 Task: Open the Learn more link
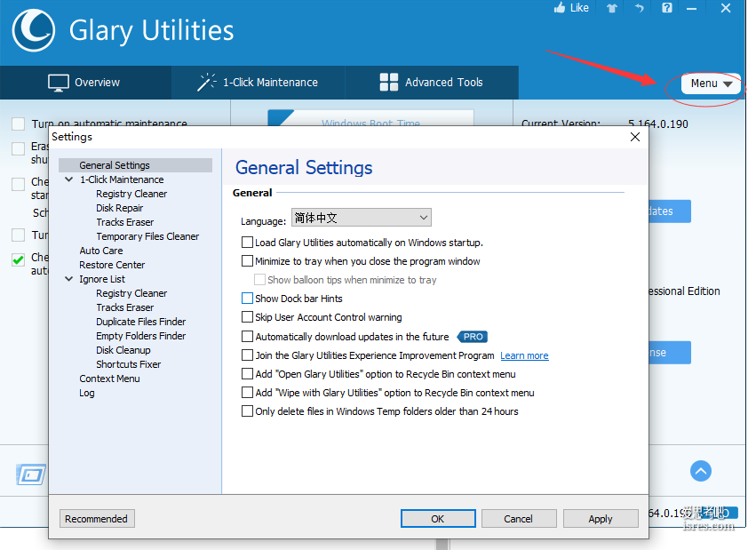[524, 355]
